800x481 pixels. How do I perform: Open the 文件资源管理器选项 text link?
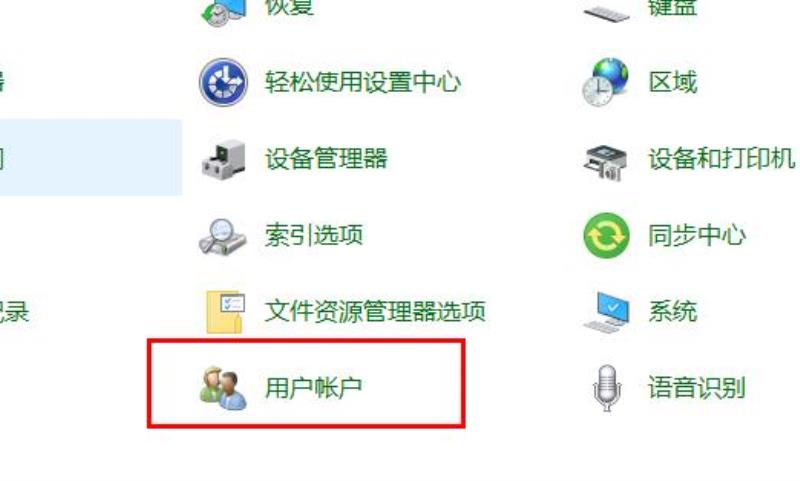click(375, 311)
